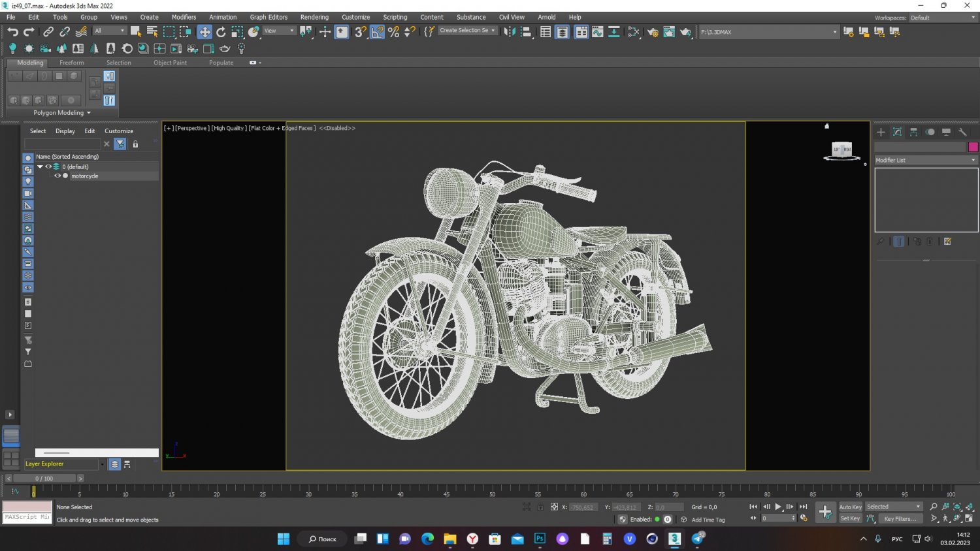Open the Render Setup teapot icon
The width and height of the screenshot is (980, 551).
tap(652, 32)
